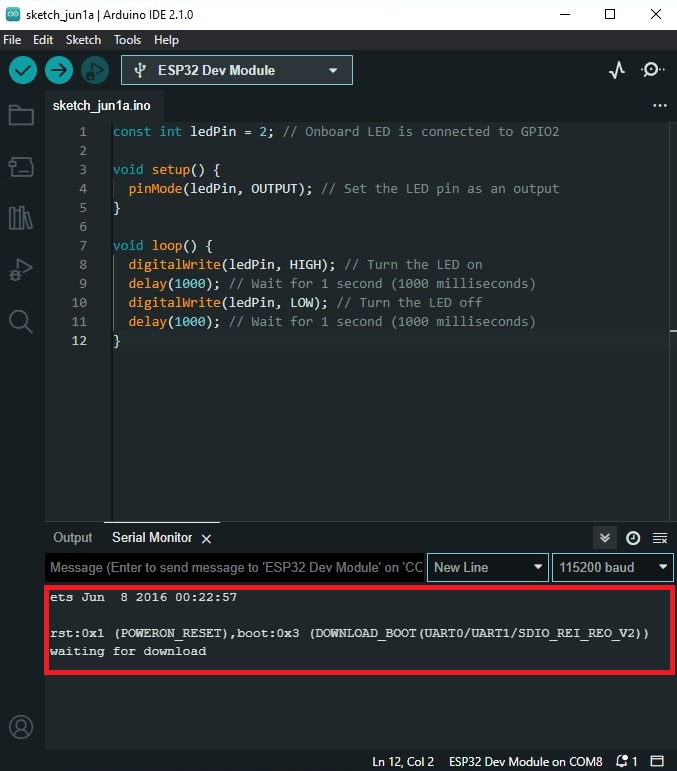677x771 pixels.
Task: Close the Serial Monitor tab
Action: click(x=206, y=539)
